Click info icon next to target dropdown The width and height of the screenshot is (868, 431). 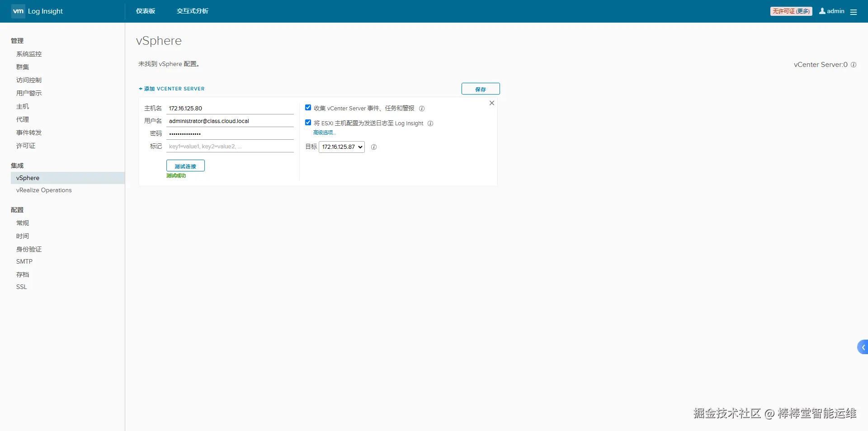374,147
